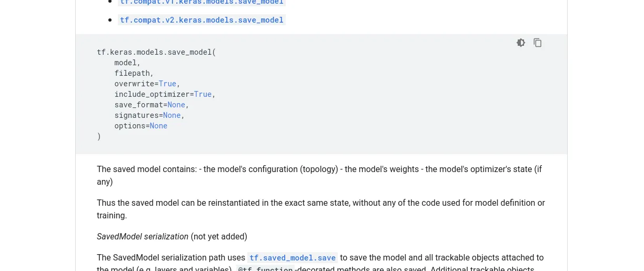Click None value after save_format=
The height and width of the screenshot is (271, 644).
click(x=176, y=105)
